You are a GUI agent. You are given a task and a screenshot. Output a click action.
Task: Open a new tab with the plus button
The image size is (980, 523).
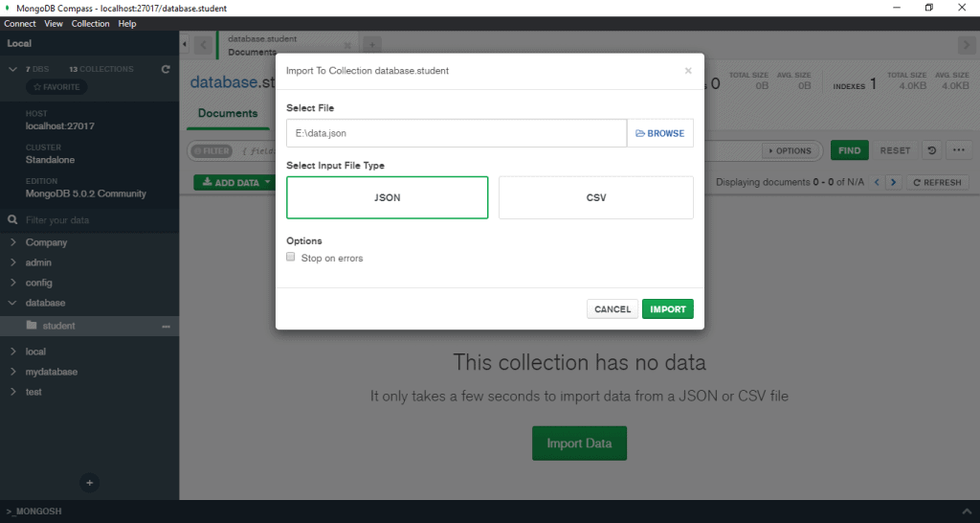[x=372, y=45]
